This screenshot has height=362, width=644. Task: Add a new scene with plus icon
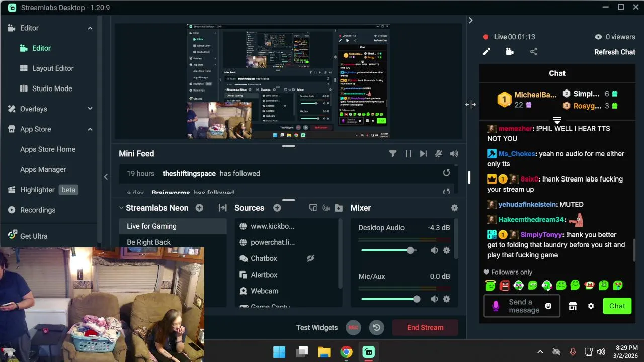tap(199, 208)
